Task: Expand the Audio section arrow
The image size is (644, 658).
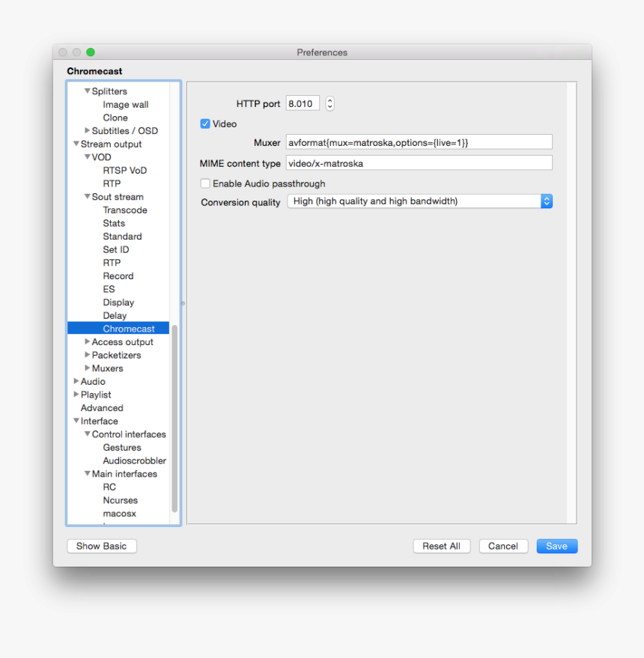Action: coord(76,382)
